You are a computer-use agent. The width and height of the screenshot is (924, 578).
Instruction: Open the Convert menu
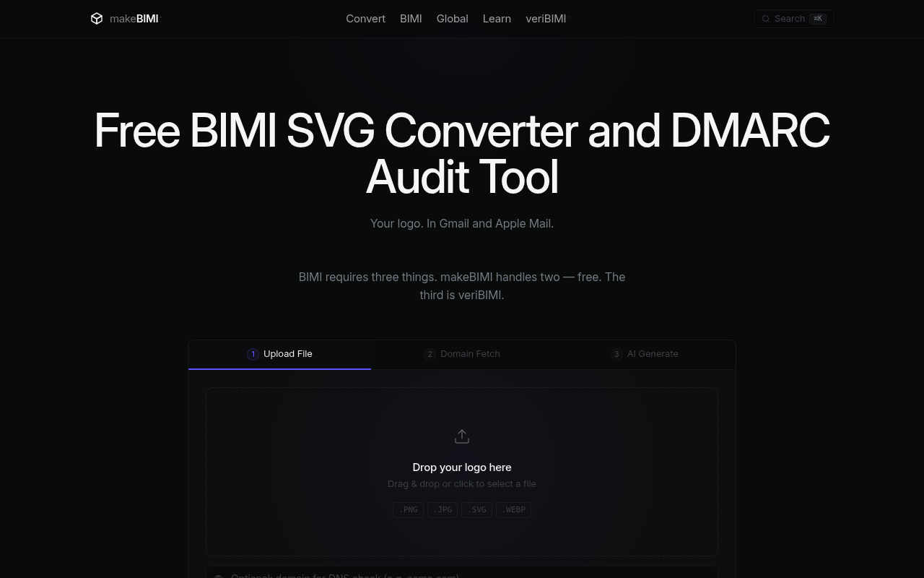[x=365, y=19]
